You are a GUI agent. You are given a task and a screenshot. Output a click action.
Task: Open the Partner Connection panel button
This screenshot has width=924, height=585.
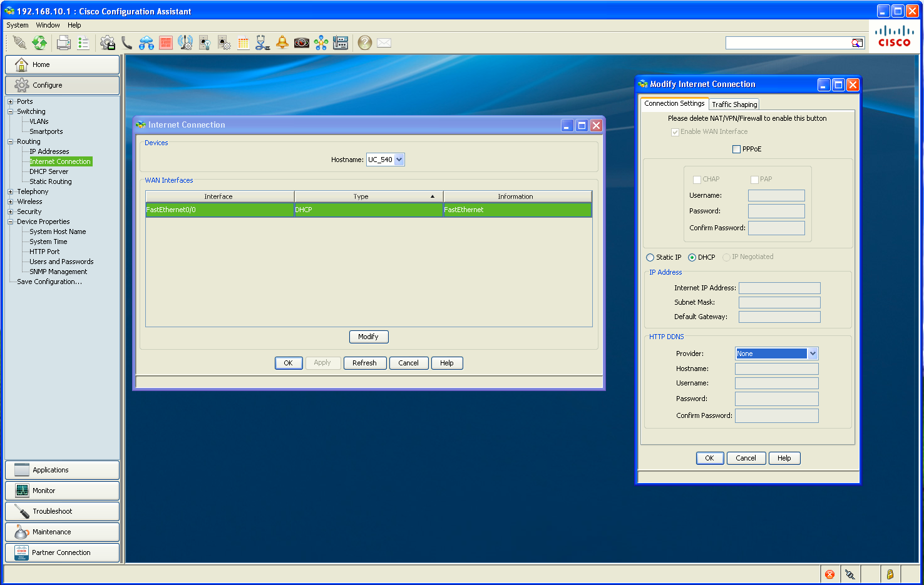pyautogui.click(x=62, y=552)
